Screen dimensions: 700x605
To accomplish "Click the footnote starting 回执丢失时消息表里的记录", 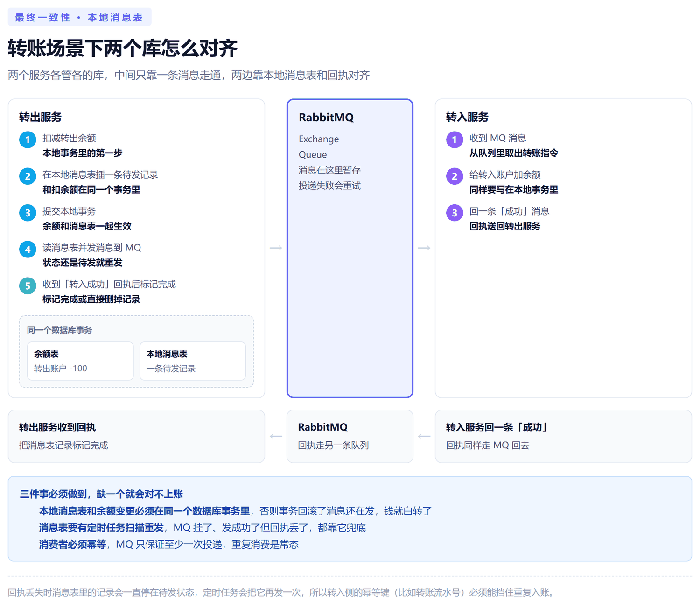I will [282, 592].
